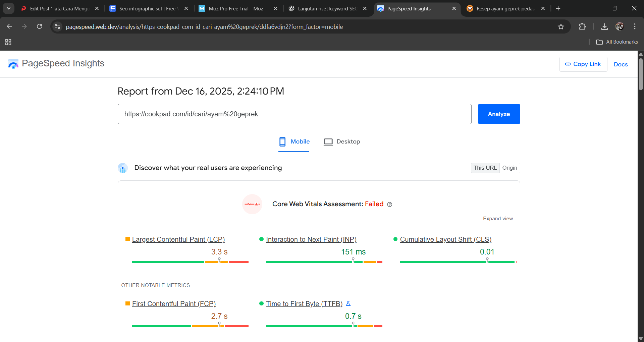Open the browser Extensions puzzle icon
Image resolution: width=644 pixels, height=342 pixels.
[582, 26]
